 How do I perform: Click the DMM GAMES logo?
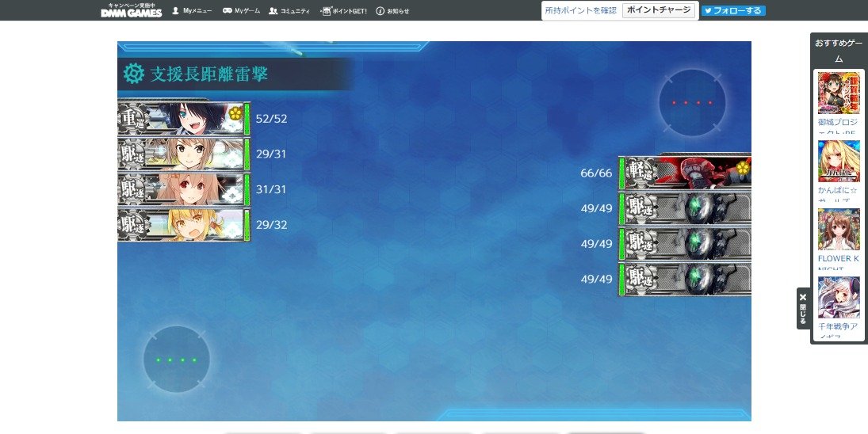pos(132,10)
